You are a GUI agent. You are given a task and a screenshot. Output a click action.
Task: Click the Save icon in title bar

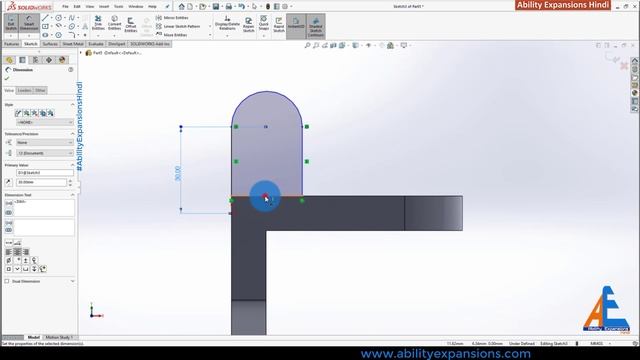(216, 7)
